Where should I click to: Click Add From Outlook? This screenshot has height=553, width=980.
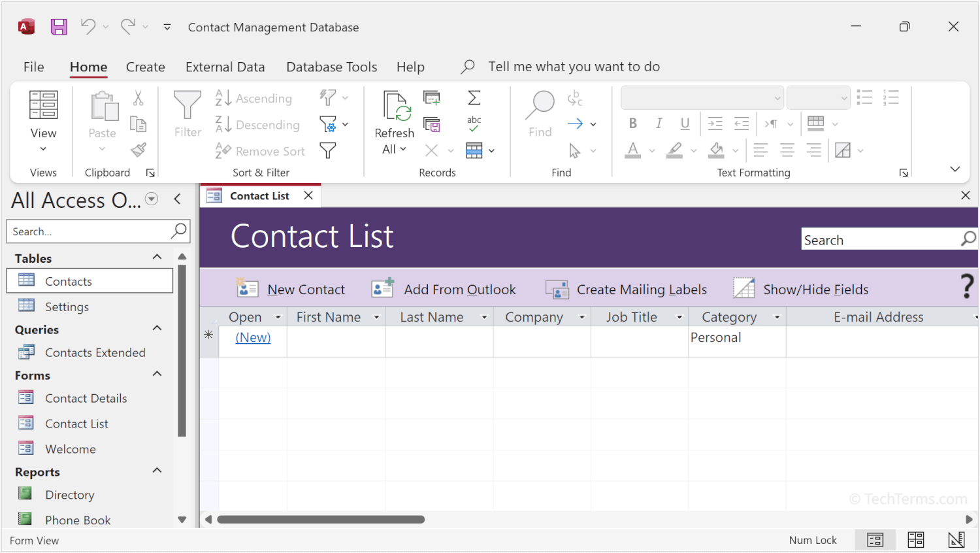pyautogui.click(x=444, y=289)
